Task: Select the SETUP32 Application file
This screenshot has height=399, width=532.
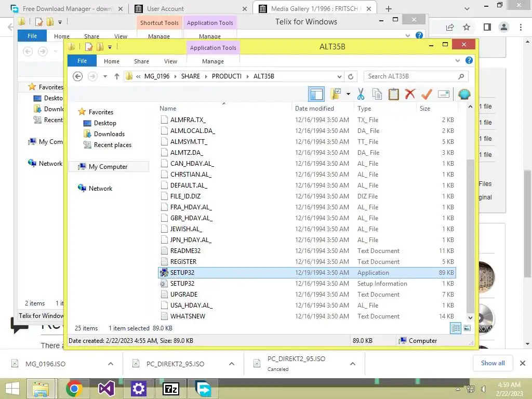Action: 307,272
